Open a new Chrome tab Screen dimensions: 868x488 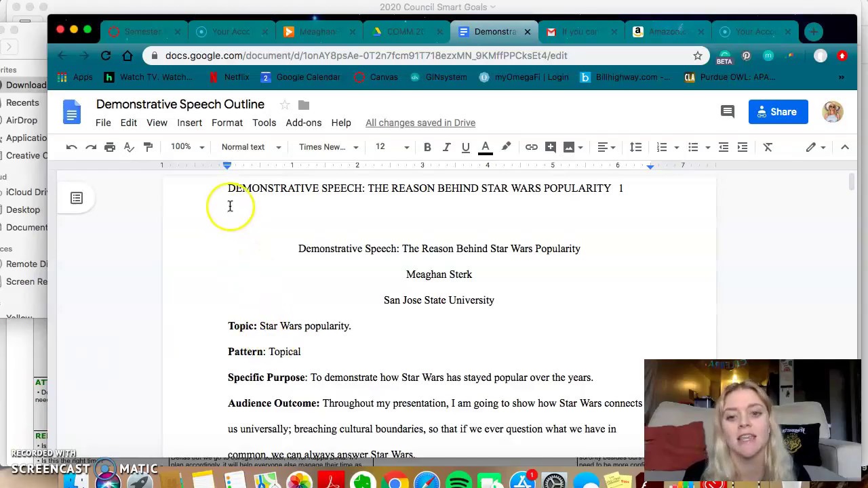tap(814, 32)
